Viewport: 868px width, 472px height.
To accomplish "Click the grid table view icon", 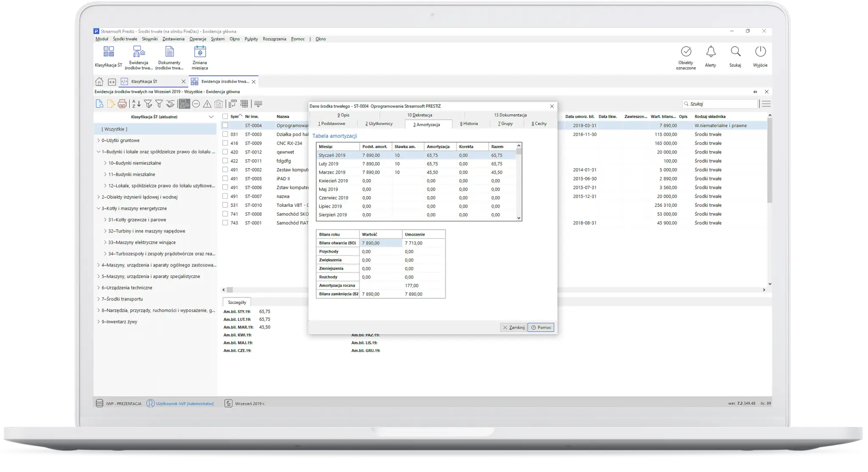I will click(x=244, y=104).
